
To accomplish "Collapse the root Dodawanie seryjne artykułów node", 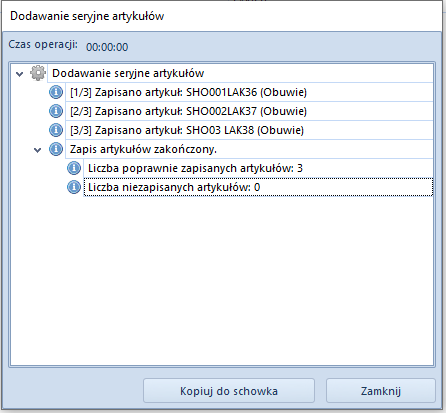I will [x=20, y=74].
